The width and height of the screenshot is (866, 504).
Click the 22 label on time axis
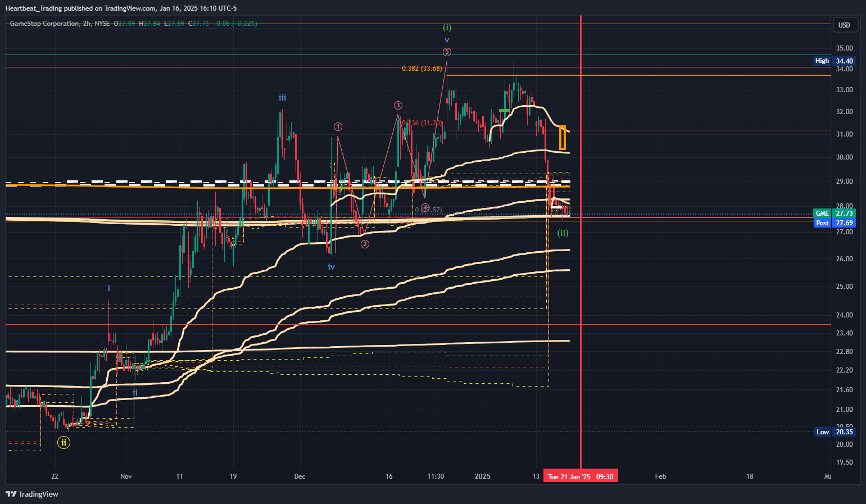55,476
